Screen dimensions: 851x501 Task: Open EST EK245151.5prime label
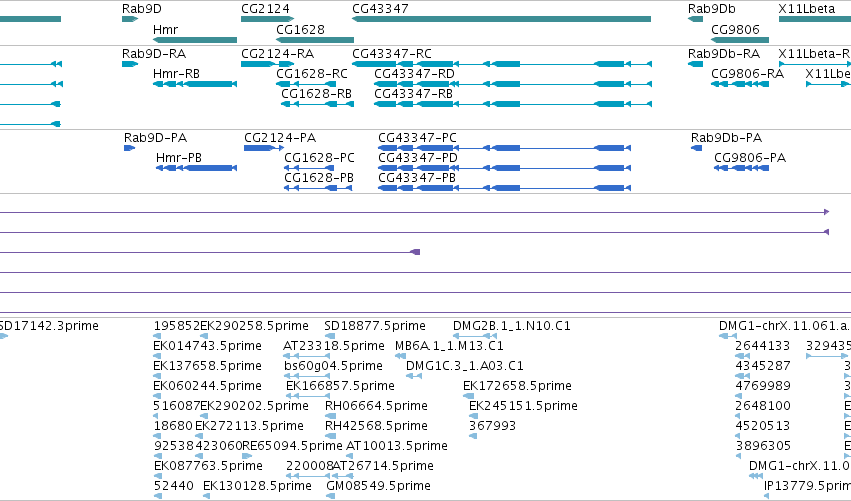pos(523,406)
